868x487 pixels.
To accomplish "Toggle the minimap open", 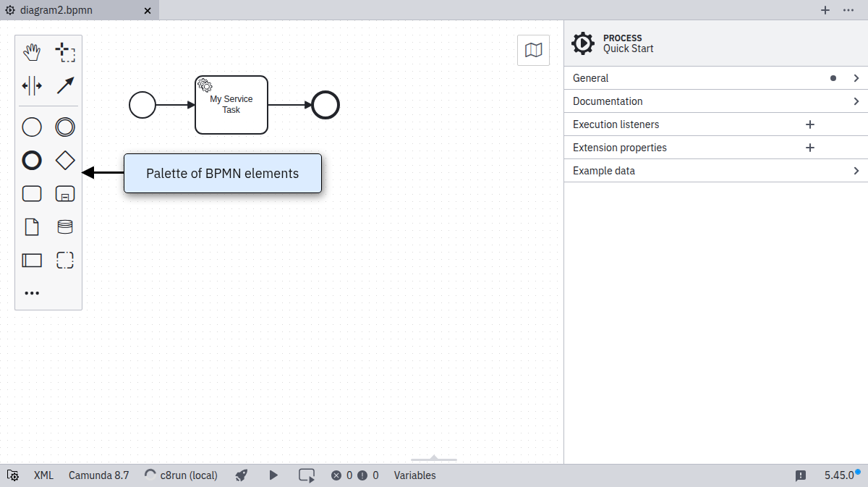I will coord(533,50).
